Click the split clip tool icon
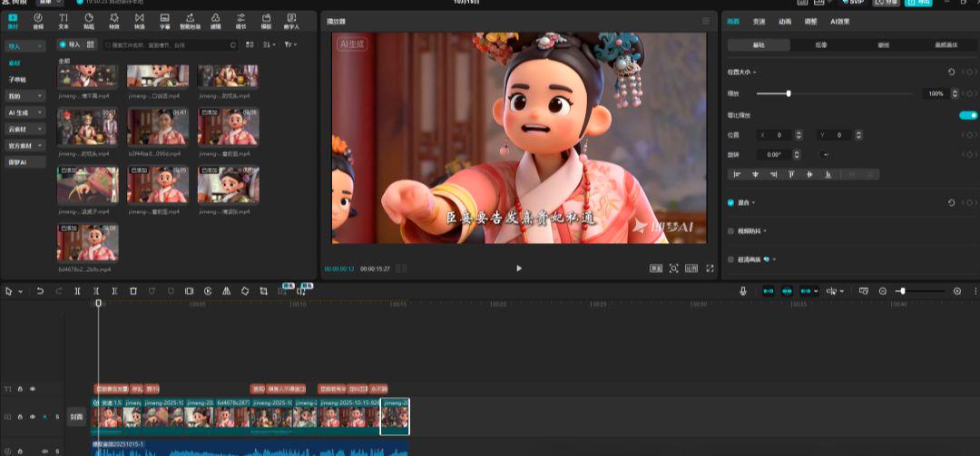This screenshot has width=980, height=456. (x=77, y=291)
